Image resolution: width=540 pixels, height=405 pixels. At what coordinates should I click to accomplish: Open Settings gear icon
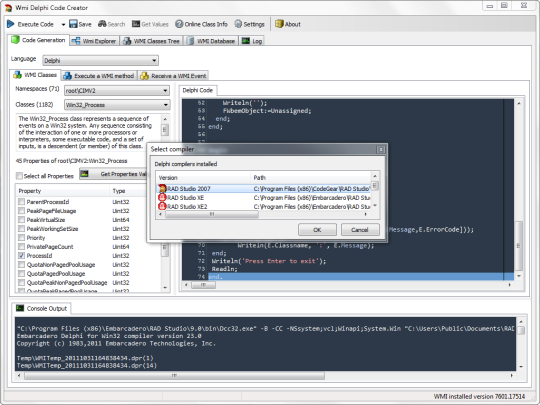(x=238, y=24)
